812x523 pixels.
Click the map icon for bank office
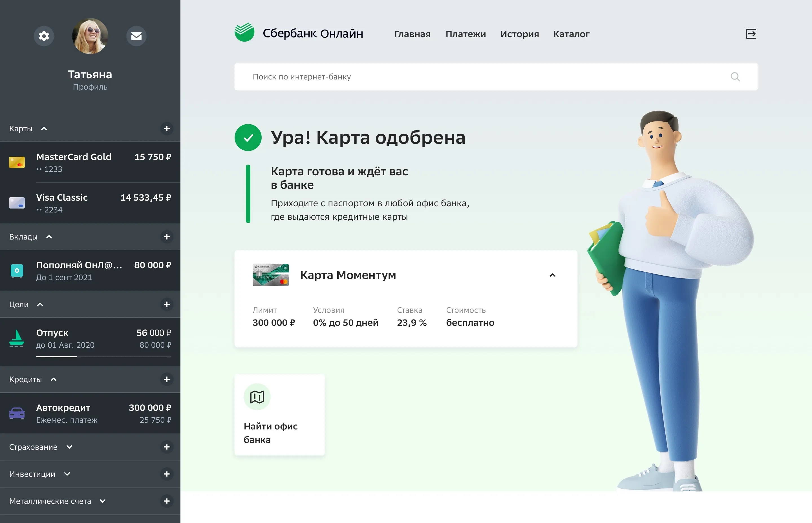coord(257,397)
